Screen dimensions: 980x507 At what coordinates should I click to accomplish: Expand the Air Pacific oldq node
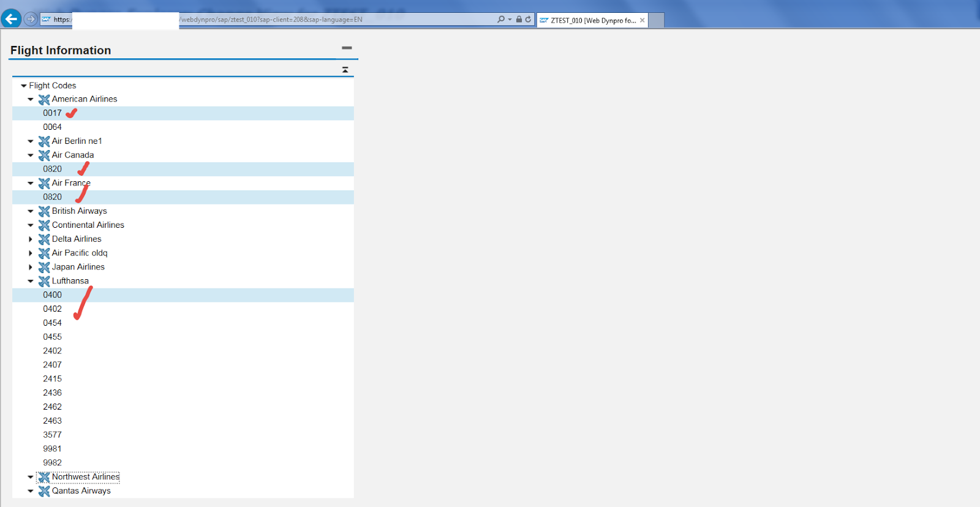[31, 254]
